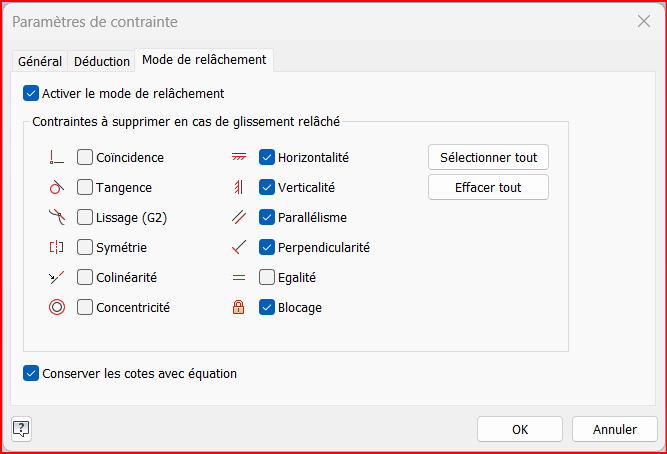Open the help question mark icon
667x454 pixels.
point(21,429)
